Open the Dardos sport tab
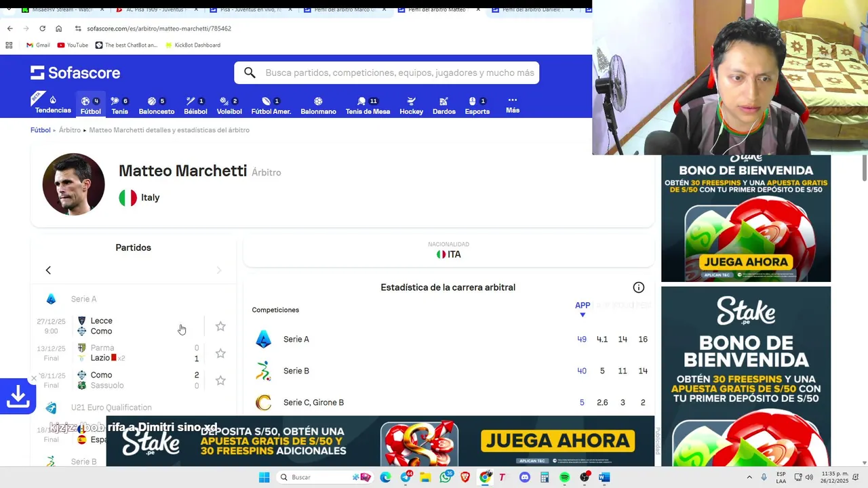868x488 pixels. (444, 106)
